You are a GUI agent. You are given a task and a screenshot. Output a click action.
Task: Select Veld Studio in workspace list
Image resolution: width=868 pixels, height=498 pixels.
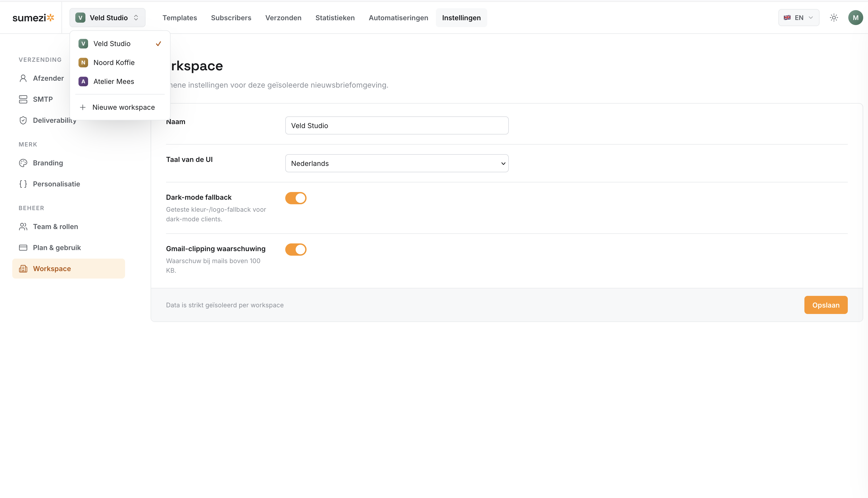120,43
